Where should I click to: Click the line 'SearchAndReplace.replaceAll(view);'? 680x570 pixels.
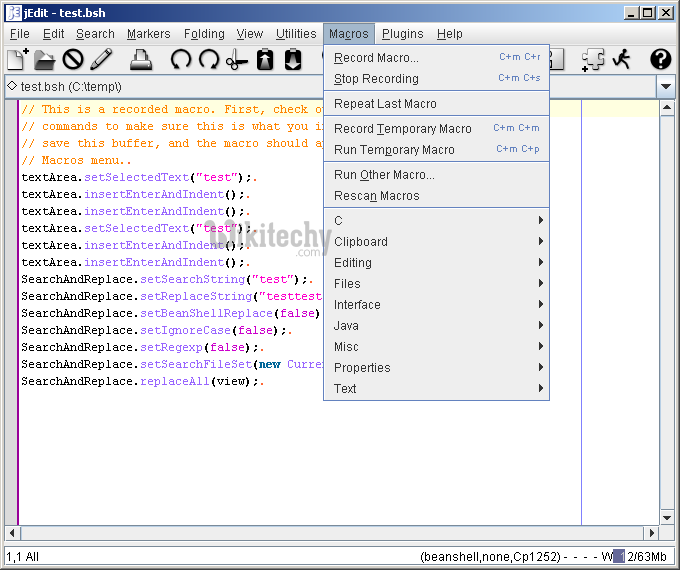coord(142,381)
